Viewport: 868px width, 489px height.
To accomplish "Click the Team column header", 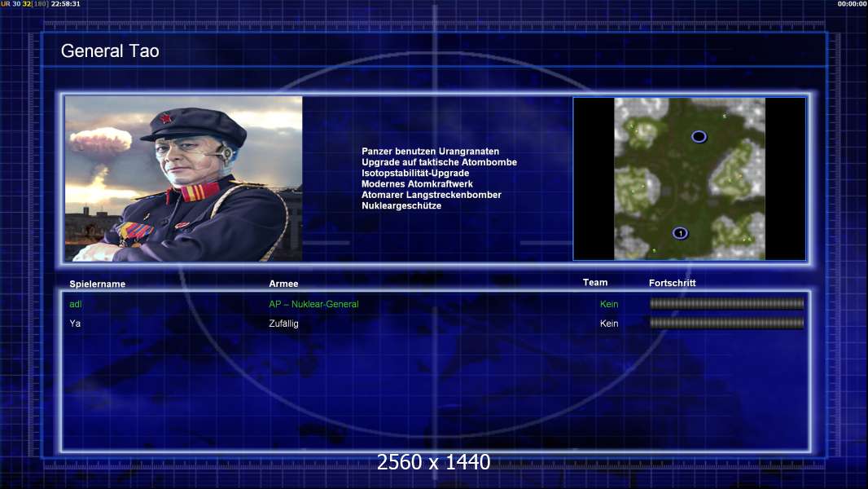I will (595, 283).
